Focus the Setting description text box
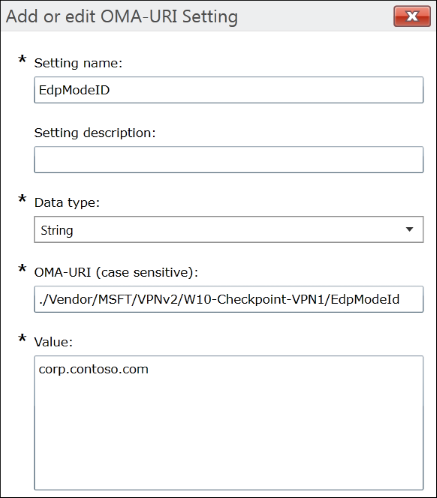 pyautogui.click(x=229, y=160)
